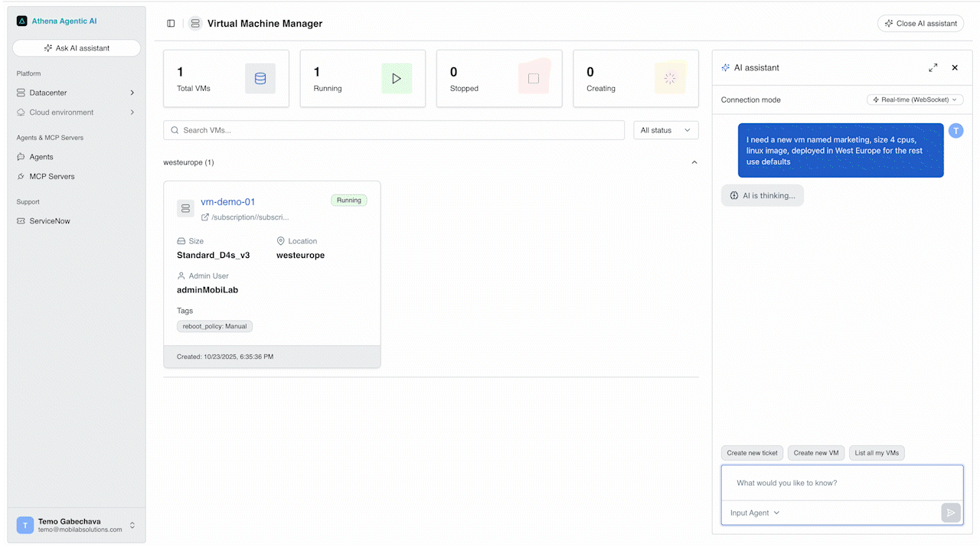Open the external link icon beside subscription path
This screenshot has height=551, width=980.
204,217
